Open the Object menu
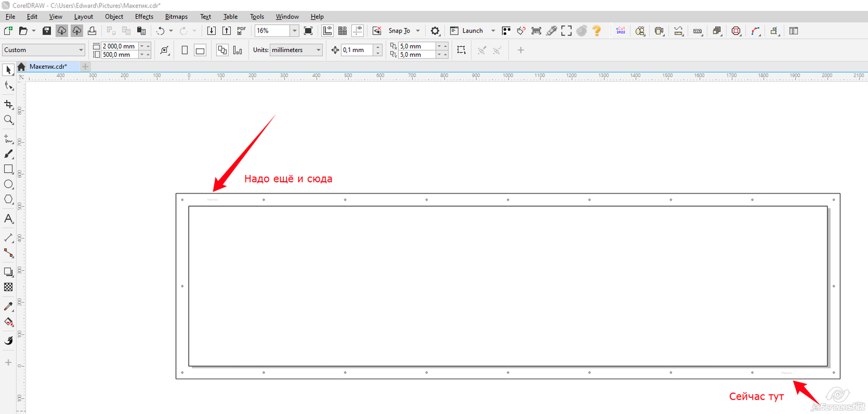868x414 pixels. click(114, 17)
